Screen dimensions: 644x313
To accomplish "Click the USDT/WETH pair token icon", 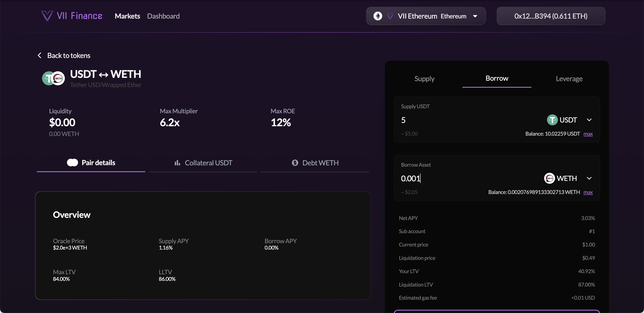I will (53, 78).
